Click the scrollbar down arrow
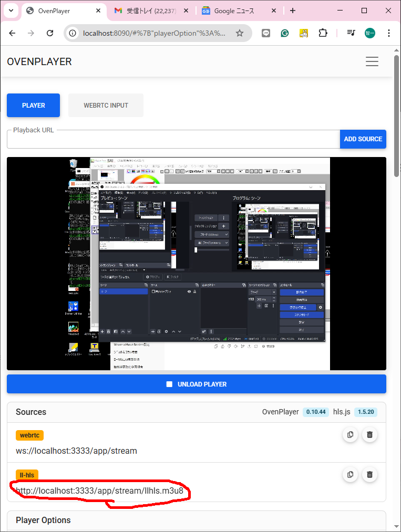 pyautogui.click(x=396, y=527)
